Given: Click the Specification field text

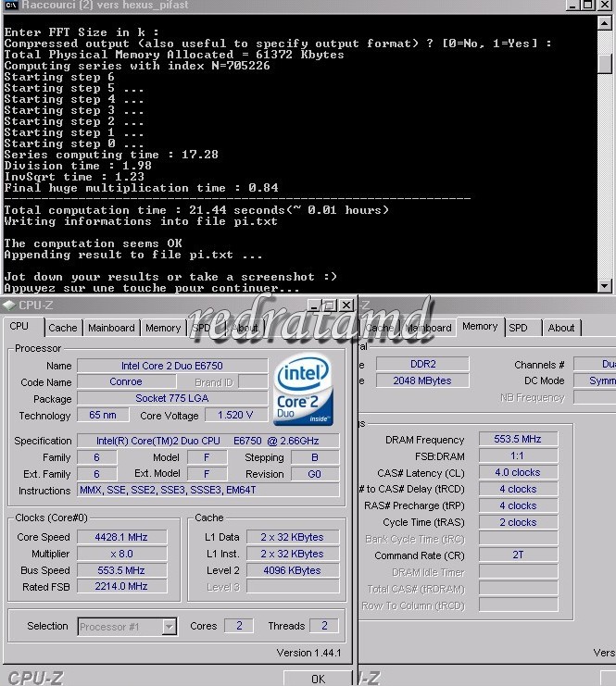Looking at the screenshot, I should 208,441.
